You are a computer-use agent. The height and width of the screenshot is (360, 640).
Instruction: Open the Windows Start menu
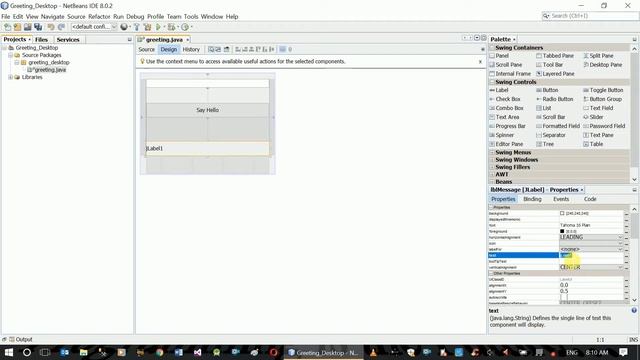point(9,352)
